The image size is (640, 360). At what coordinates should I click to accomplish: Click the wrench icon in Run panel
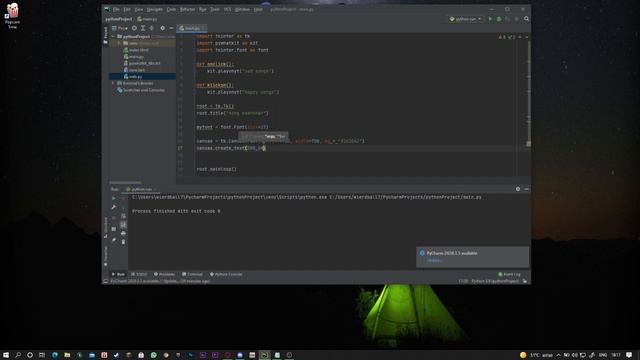[x=113, y=207]
